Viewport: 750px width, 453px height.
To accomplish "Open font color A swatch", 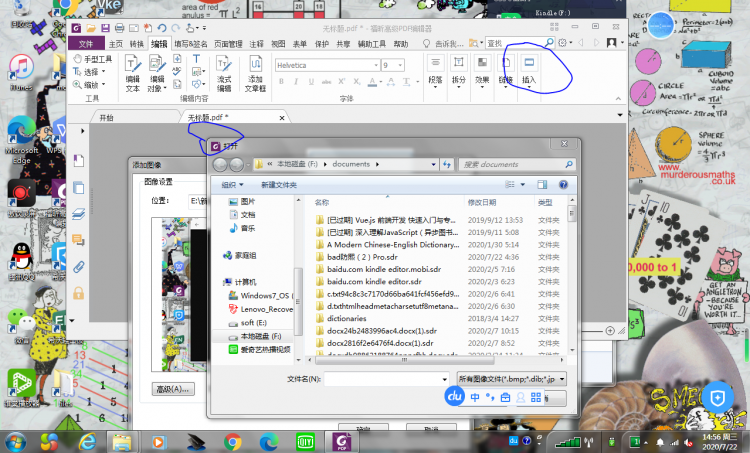I will (x=373, y=82).
